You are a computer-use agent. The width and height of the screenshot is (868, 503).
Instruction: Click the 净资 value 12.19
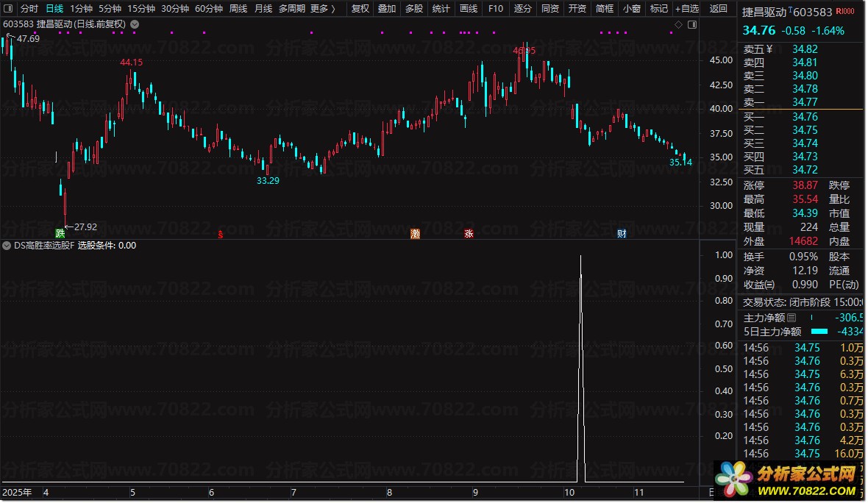click(804, 271)
